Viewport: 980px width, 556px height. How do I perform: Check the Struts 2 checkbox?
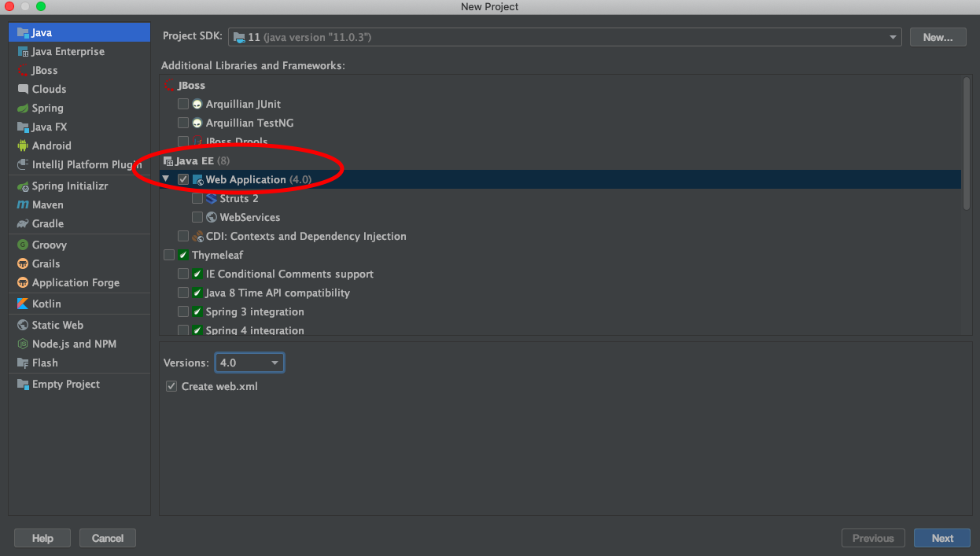pyautogui.click(x=197, y=198)
